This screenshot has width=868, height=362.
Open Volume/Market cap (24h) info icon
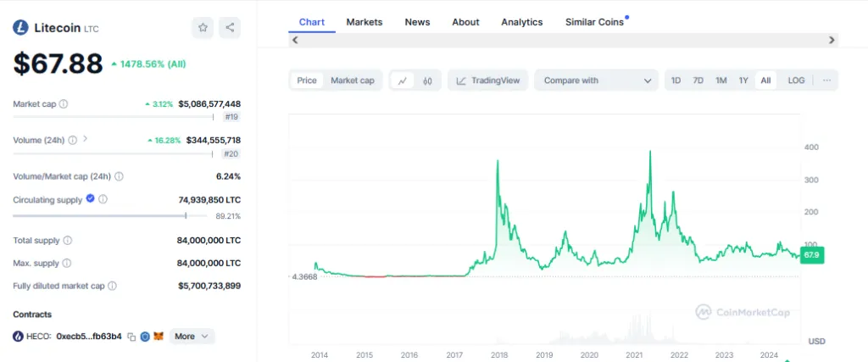(119, 176)
